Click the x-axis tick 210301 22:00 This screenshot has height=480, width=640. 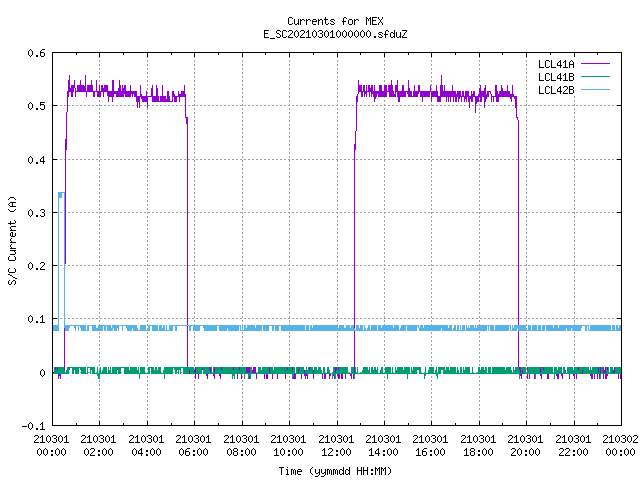[x=573, y=446]
